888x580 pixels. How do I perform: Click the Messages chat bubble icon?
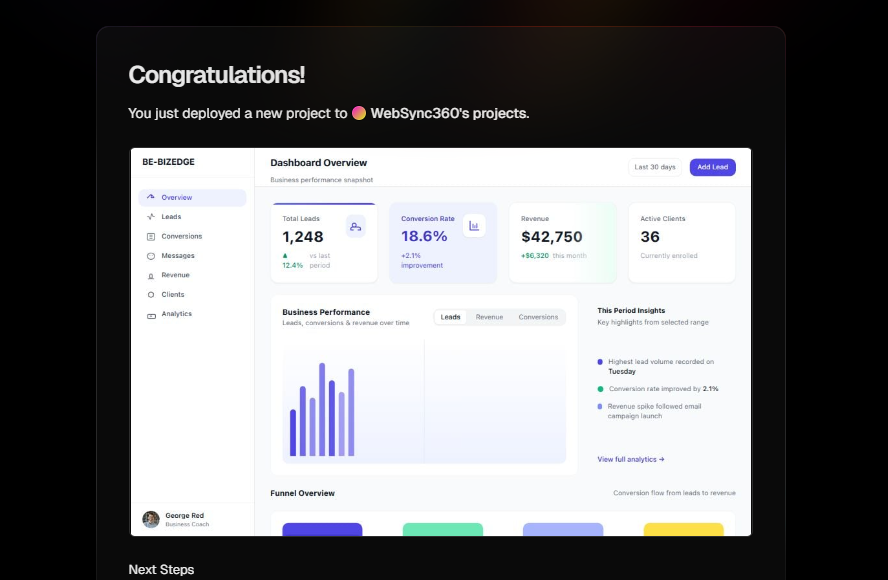tap(151, 256)
